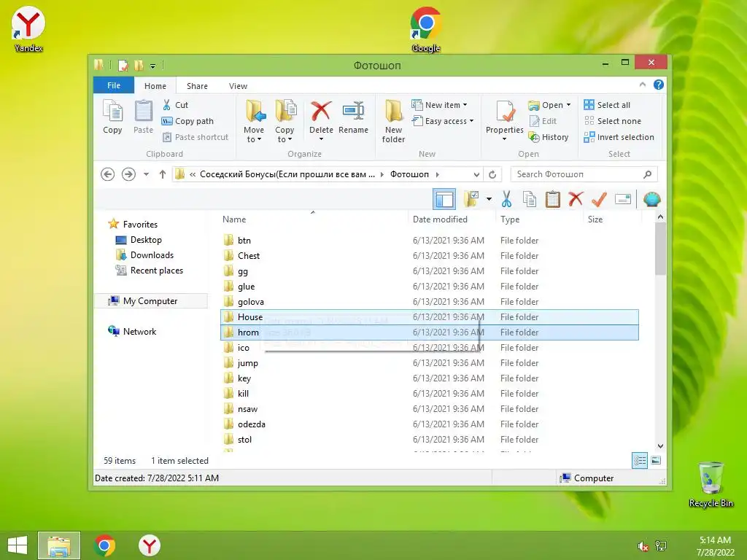Refresh the current folder view
This screenshot has height=560, width=747.
coord(492,174)
